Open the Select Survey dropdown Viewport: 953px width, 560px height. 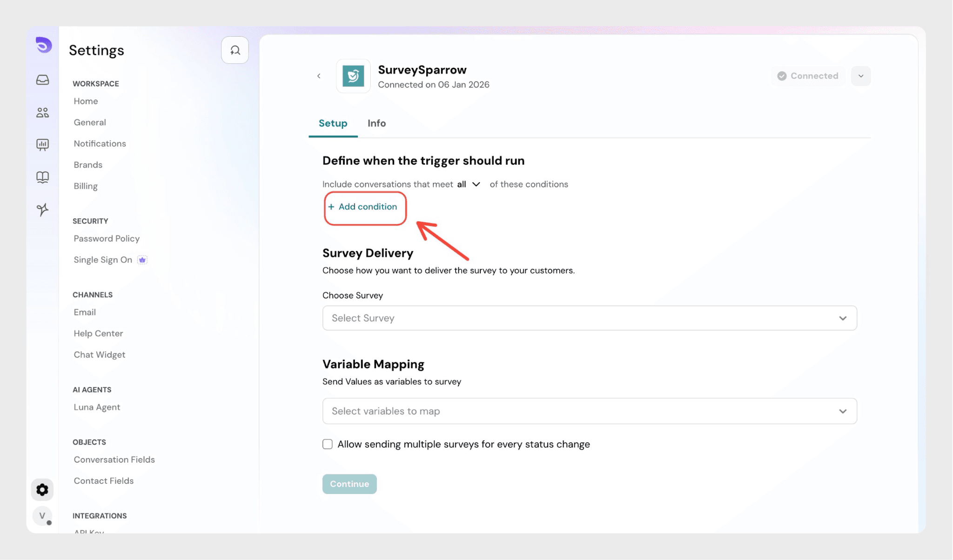click(589, 318)
